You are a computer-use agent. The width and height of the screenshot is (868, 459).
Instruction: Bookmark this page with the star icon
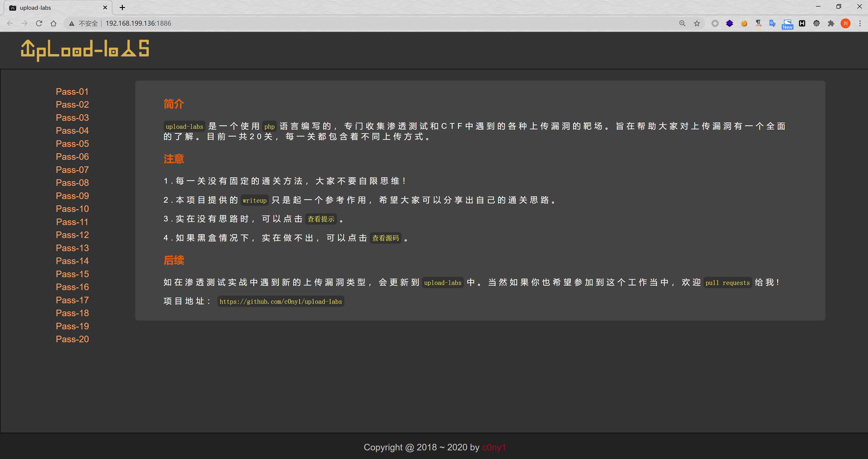pyautogui.click(x=697, y=23)
